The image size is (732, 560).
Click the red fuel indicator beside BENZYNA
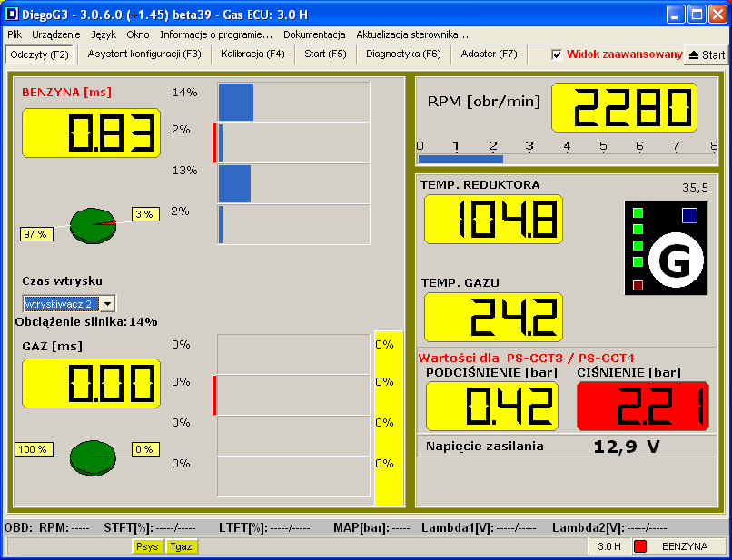pos(640,546)
